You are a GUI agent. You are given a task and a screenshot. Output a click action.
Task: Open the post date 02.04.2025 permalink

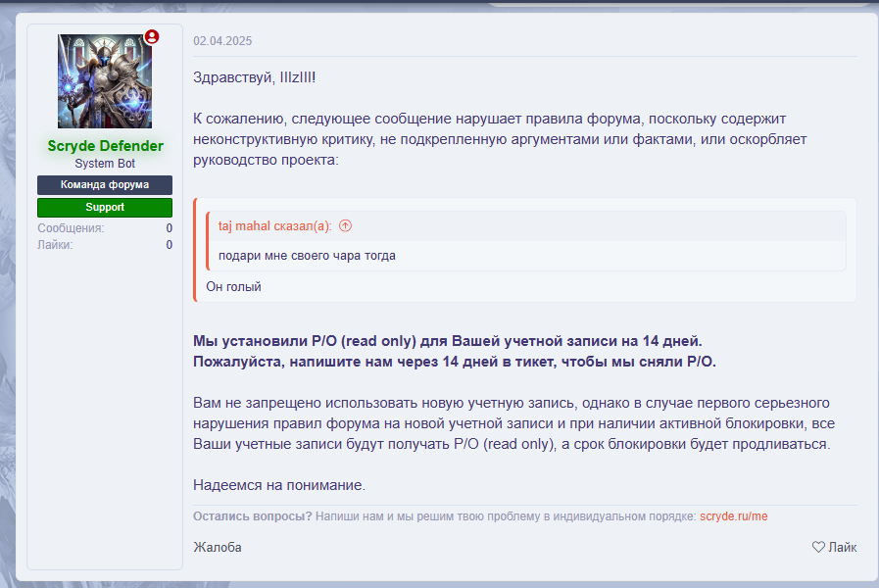[x=222, y=41]
